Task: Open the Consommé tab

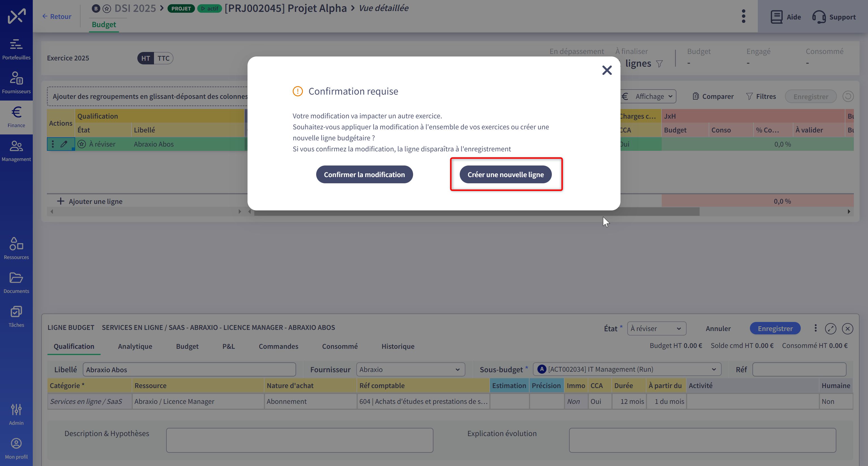Action: click(x=340, y=346)
